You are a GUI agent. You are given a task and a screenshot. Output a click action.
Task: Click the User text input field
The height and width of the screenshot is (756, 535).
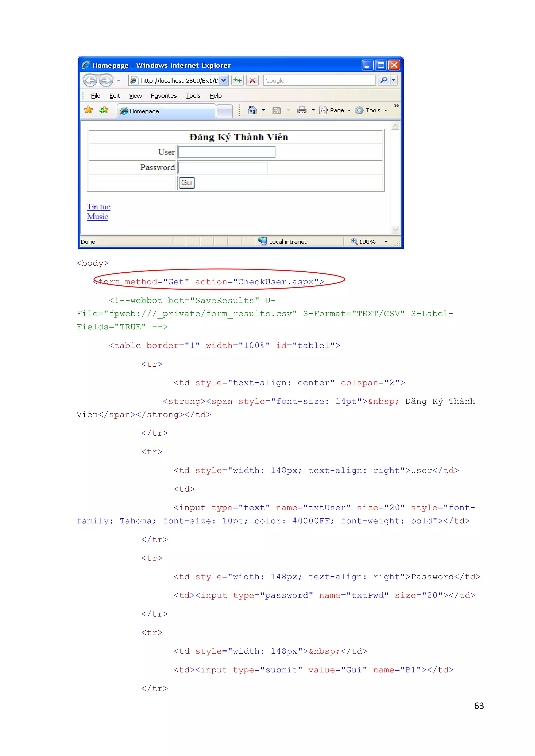point(227,152)
